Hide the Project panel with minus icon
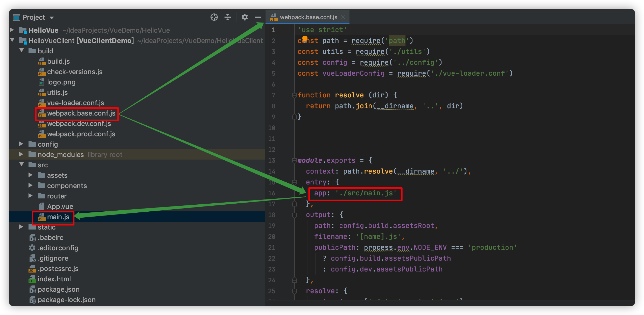Screen dimensions: 644x315 coord(258,17)
